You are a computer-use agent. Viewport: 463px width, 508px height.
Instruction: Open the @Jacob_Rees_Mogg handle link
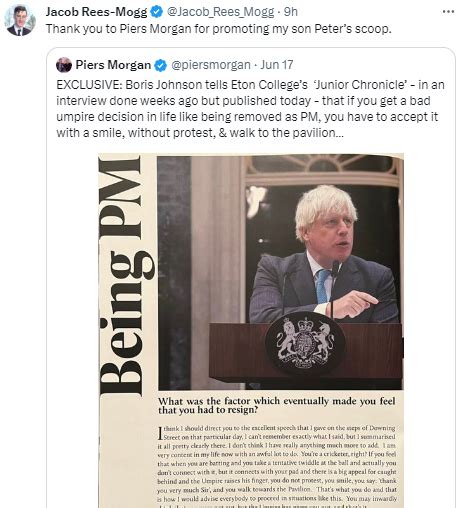[x=220, y=12]
